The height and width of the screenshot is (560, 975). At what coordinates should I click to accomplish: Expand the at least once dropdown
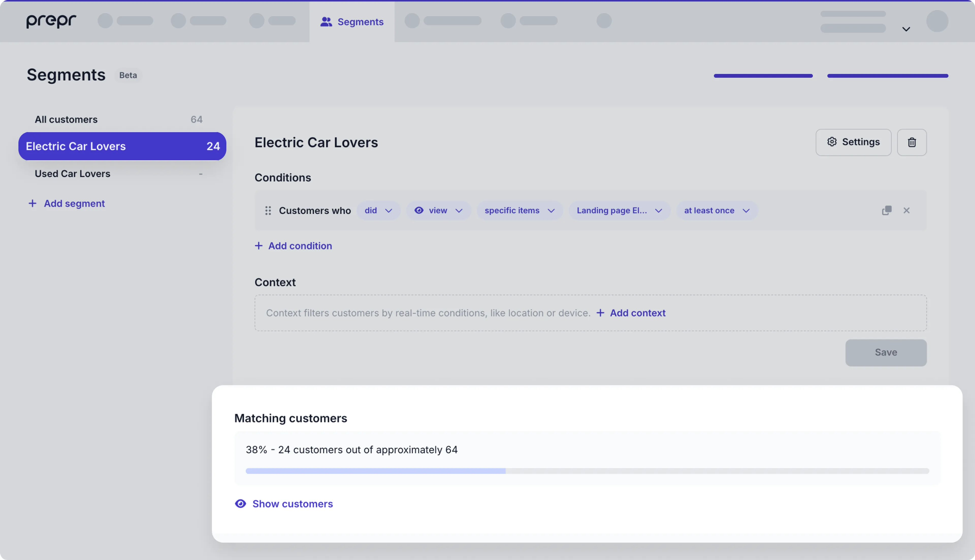tap(716, 211)
